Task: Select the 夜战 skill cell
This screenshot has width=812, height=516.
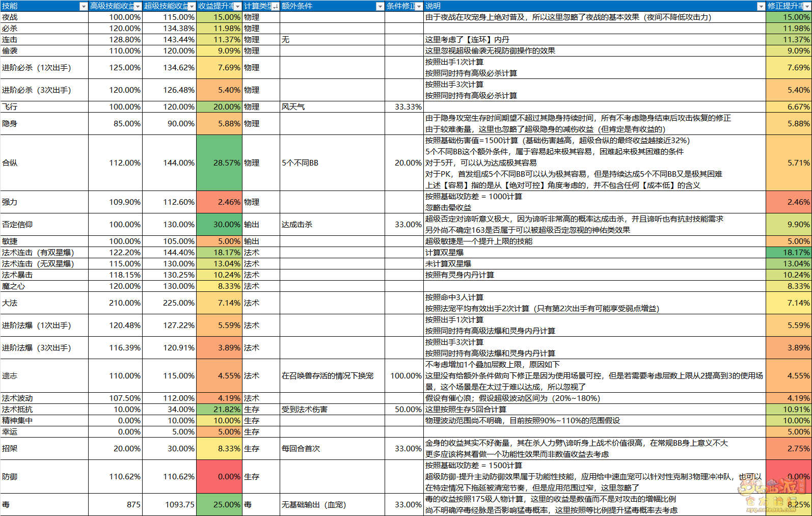Action: (44, 17)
